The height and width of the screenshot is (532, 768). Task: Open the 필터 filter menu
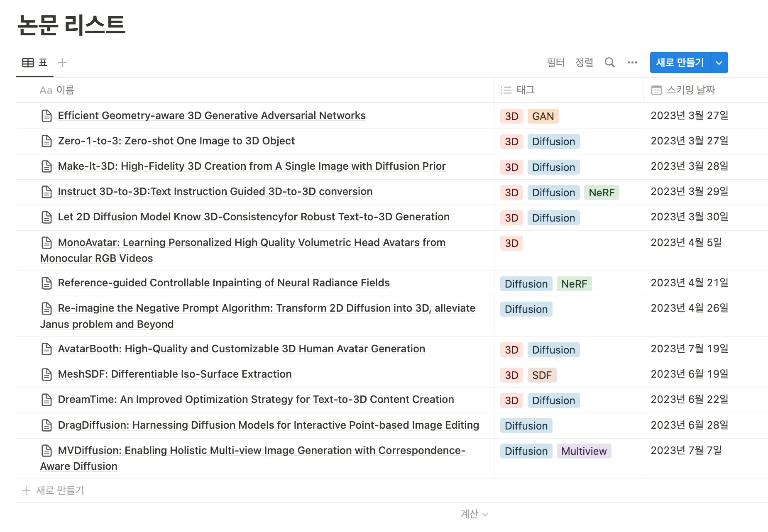pyautogui.click(x=555, y=63)
